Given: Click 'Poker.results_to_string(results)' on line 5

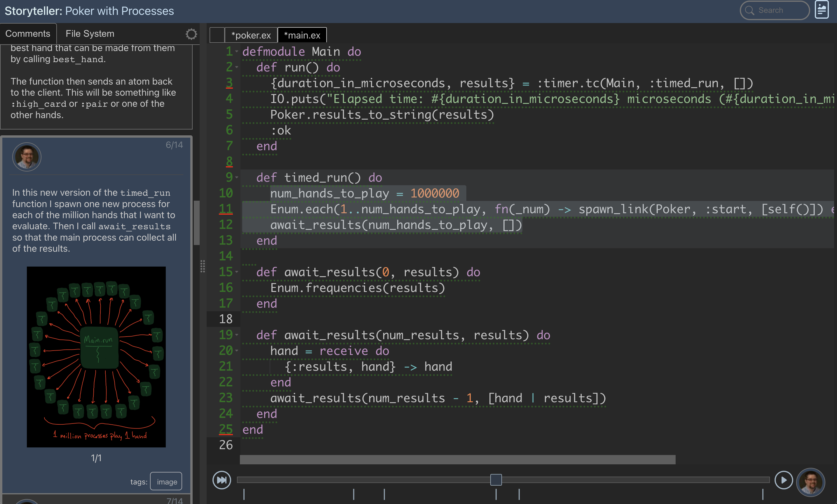Looking at the screenshot, I should tap(382, 115).
